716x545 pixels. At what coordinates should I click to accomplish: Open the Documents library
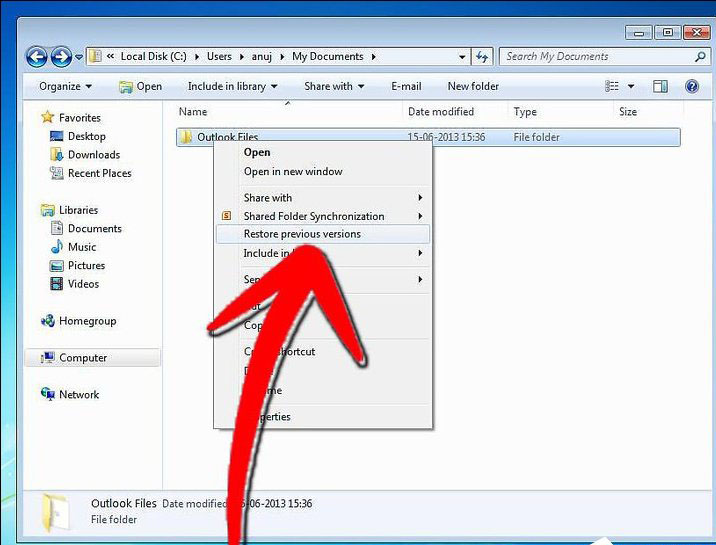(x=95, y=228)
